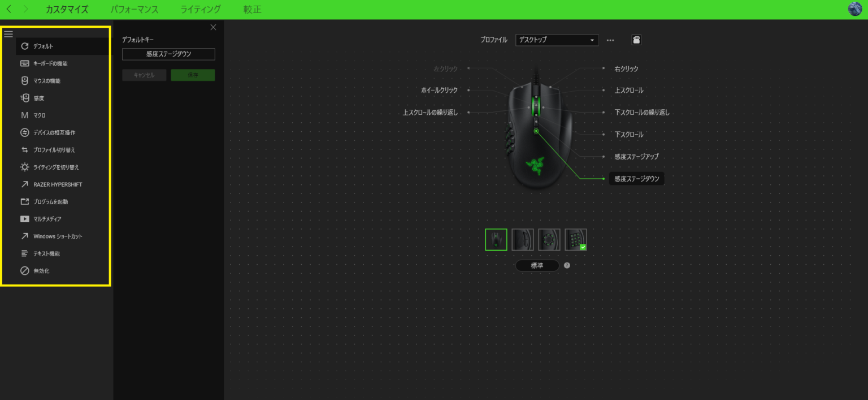
Task: Open the profile options ellipsis menu
Action: [610, 40]
